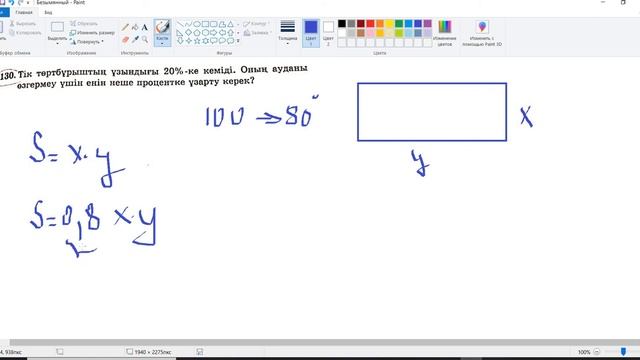Select the Pencil tool

(125, 27)
